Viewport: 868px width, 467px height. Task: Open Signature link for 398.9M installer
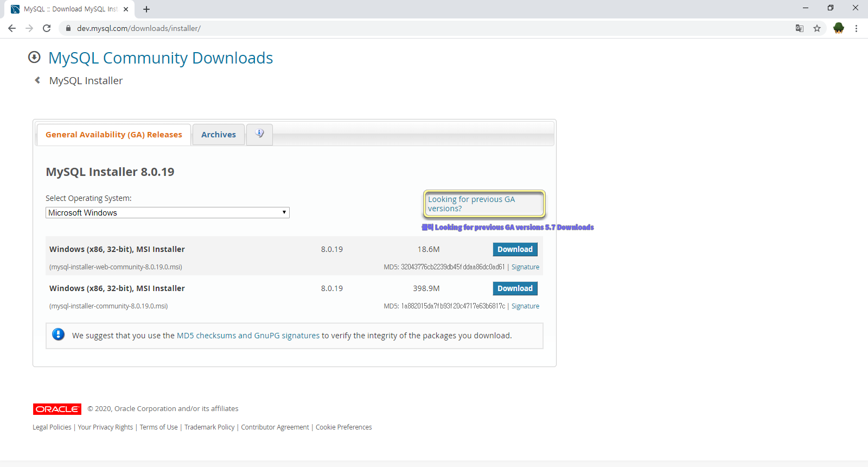(525, 306)
